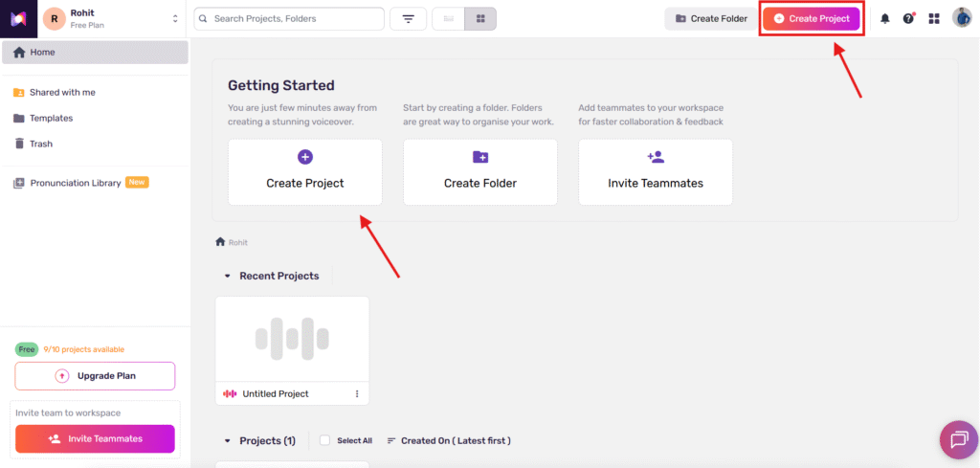The width and height of the screenshot is (980, 468).
Task: Open the Created On (Latest first) sort
Action: tap(449, 440)
